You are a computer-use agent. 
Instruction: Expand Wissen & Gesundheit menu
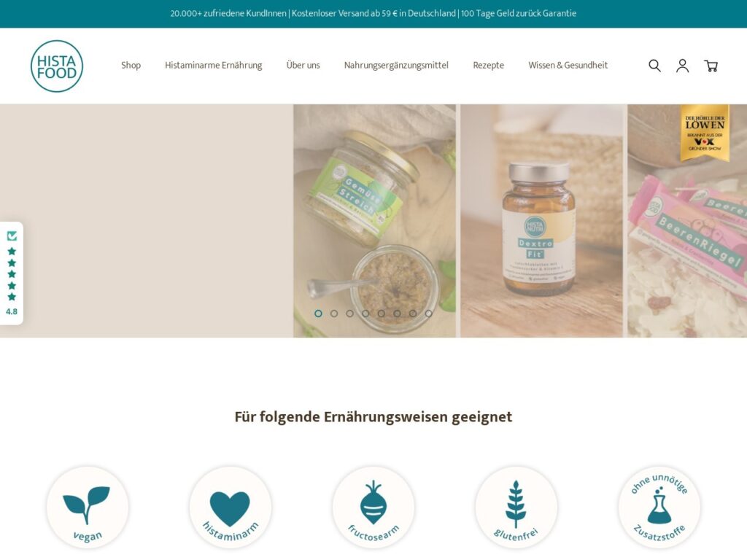click(x=568, y=65)
